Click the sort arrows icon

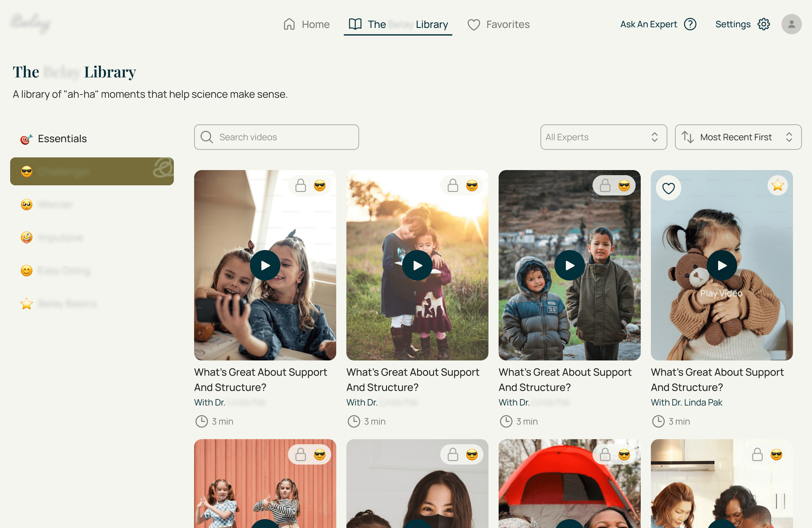point(687,137)
